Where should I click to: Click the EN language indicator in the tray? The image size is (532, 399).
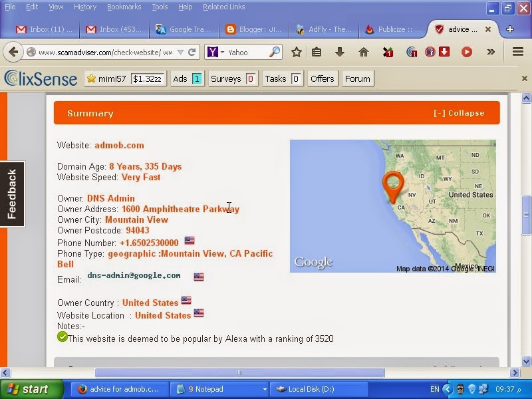(435, 389)
